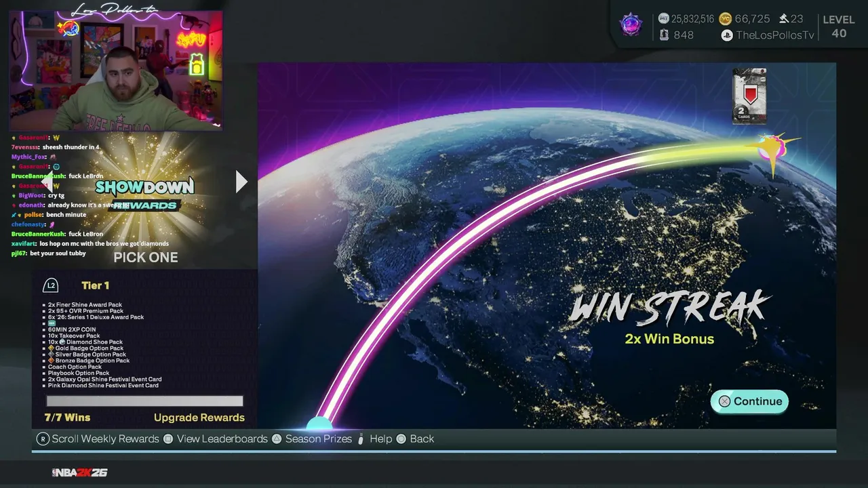
Task: Select Gold Badge Option Pack
Action: tap(85, 348)
